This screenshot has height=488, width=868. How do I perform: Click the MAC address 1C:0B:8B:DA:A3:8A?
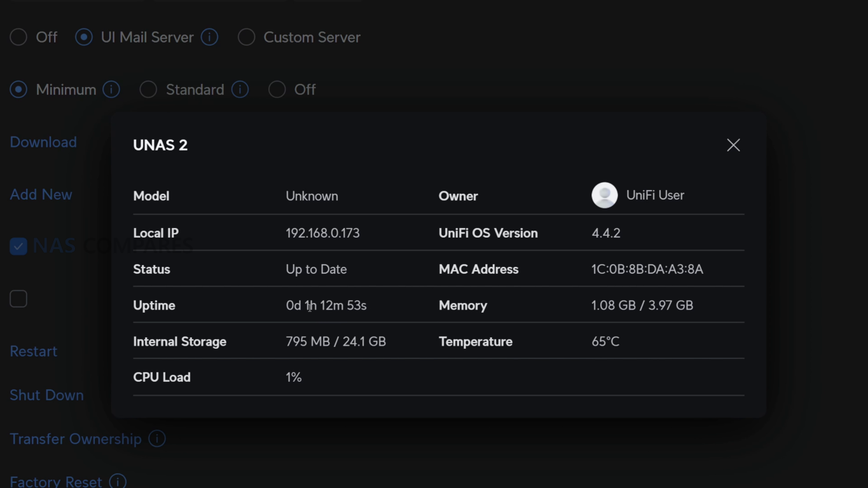(647, 269)
